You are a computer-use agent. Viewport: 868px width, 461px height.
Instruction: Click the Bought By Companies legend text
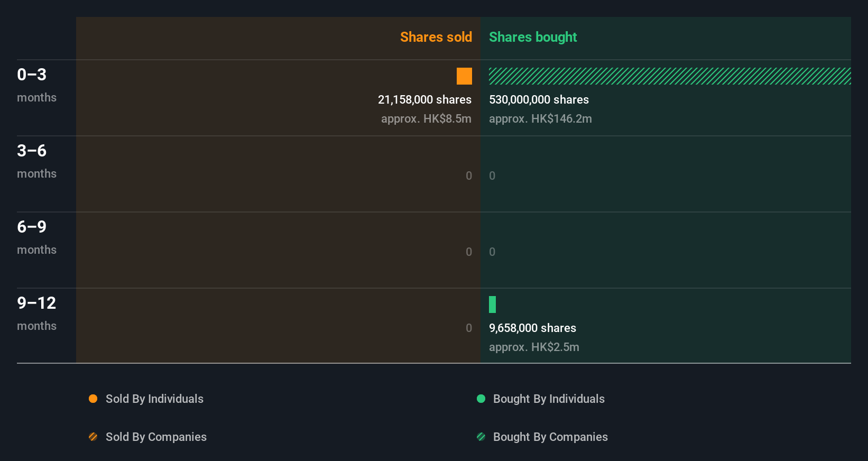(550, 437)
